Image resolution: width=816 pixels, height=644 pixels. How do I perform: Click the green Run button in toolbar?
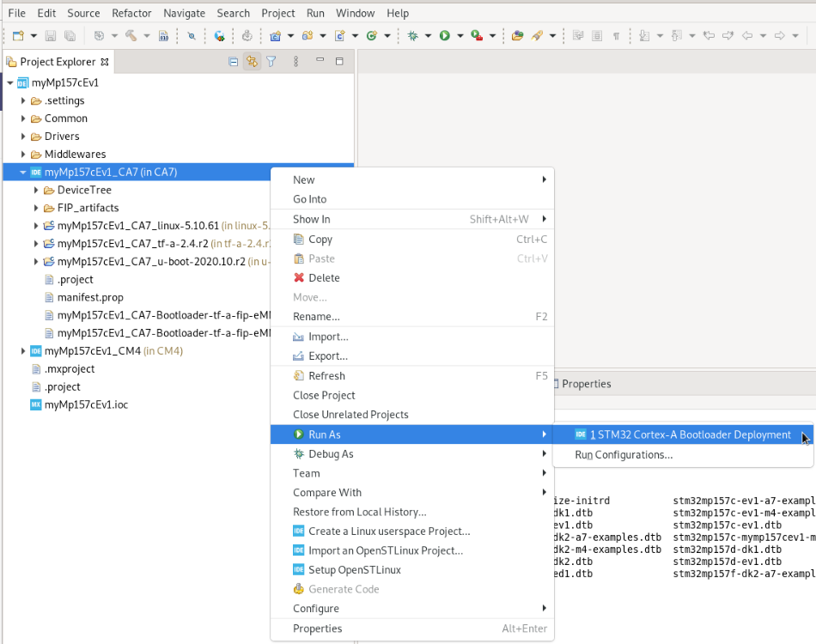444,35
